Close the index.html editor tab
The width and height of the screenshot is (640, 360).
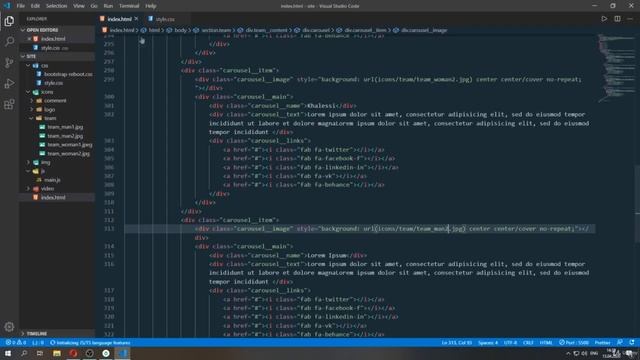tap(136, 19)
